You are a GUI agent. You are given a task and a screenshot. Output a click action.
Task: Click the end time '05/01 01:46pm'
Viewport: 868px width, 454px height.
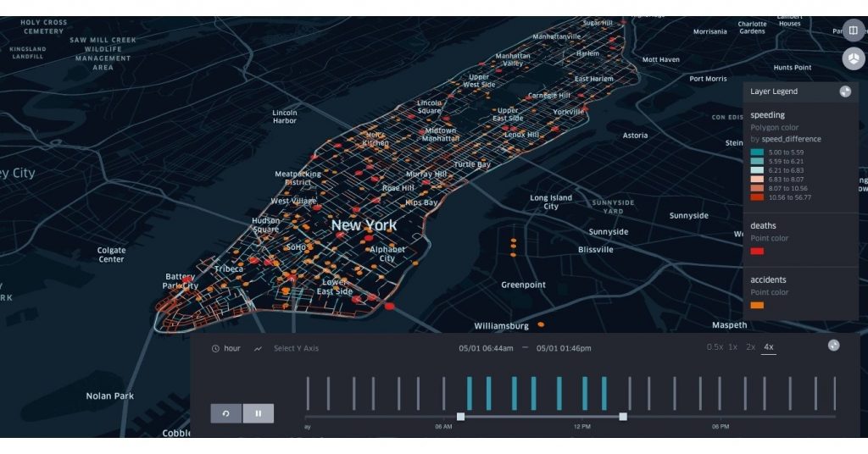(564, 348)
